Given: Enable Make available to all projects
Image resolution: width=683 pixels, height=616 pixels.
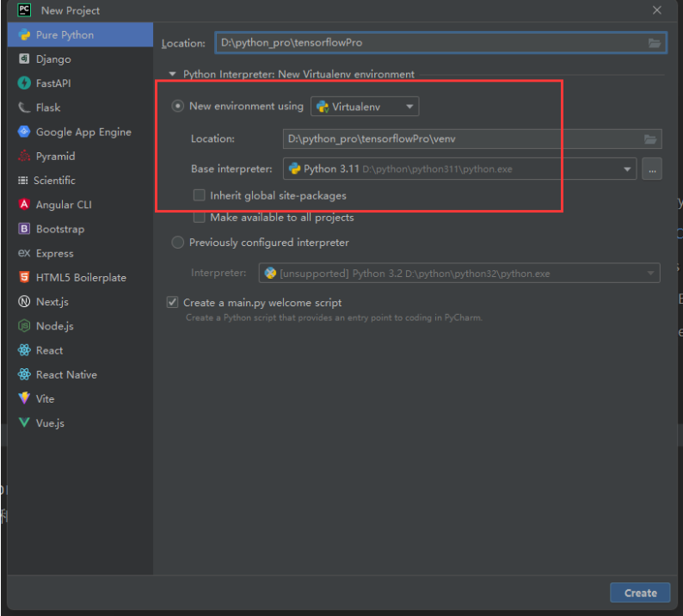Looking at the screenshot, I should click(x=199, y=217).
